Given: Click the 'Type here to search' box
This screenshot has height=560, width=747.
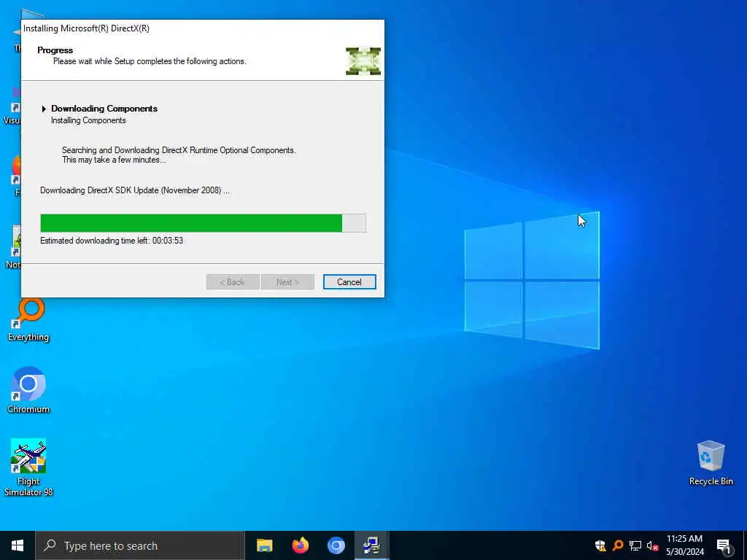Looking at the screenshot, I should click(x=140, y=545).
